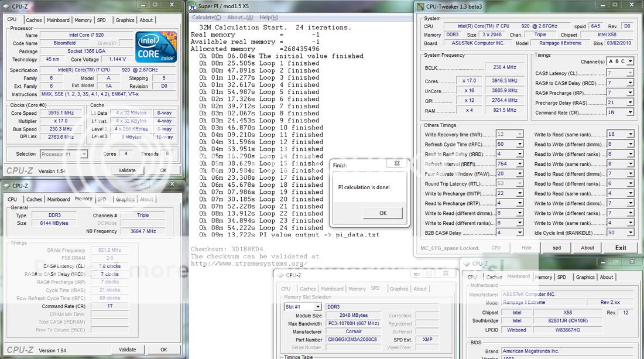The height and width of the screenshot is (359, 644).
Task: Open Graphics tab in top-left CPU-Z window
Action: (125, 20)
